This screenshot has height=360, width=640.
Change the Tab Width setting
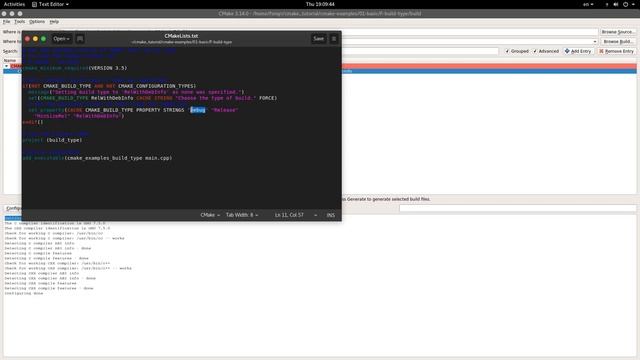(x=242, y=215)
